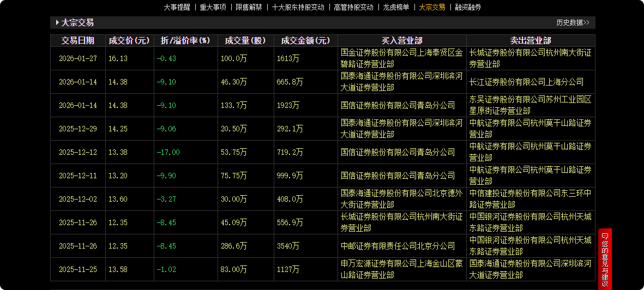Image resolution: width=644 pixels, height=290 pixels.
Task: Select the date cell 2025-12-29
Action: coord(77,129)
